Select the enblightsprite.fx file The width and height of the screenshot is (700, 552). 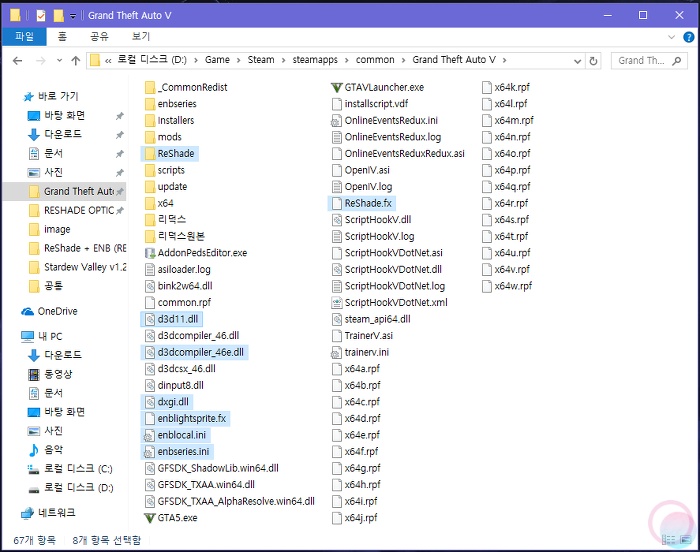(185, 419)
